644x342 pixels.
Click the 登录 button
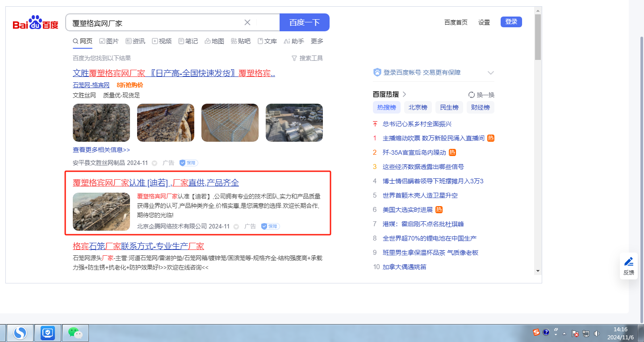tap(511, 22)
